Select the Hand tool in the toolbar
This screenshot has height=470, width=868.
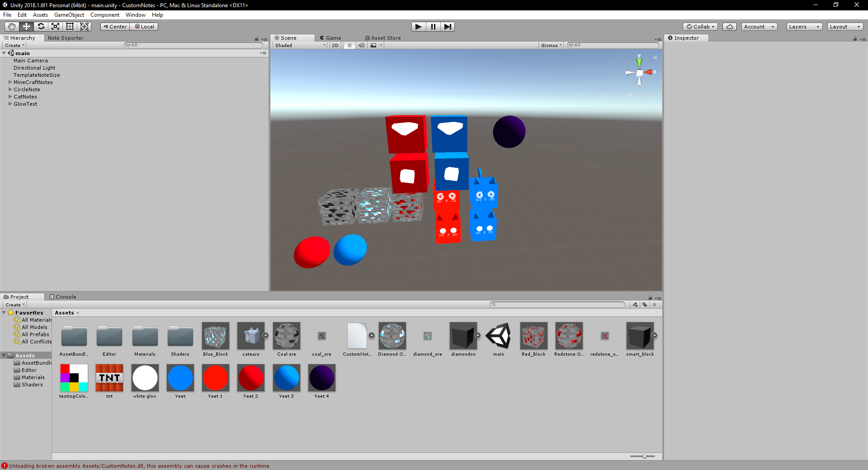(x=11, y=27)
